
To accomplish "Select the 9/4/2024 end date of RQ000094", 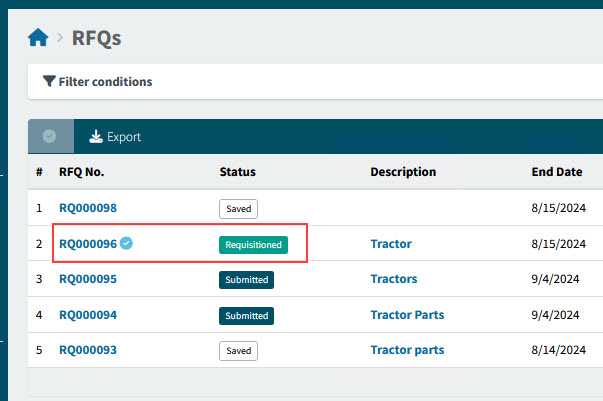I will tap(555, 315).
